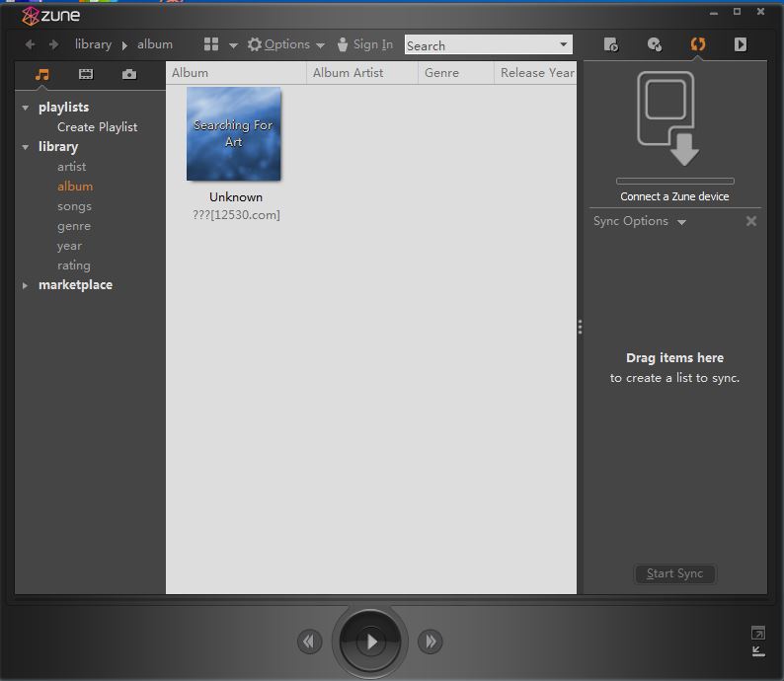This screenshot has height=681, width=784.
Task: Click the Start Sync button
Action: [x=674, y=573]
